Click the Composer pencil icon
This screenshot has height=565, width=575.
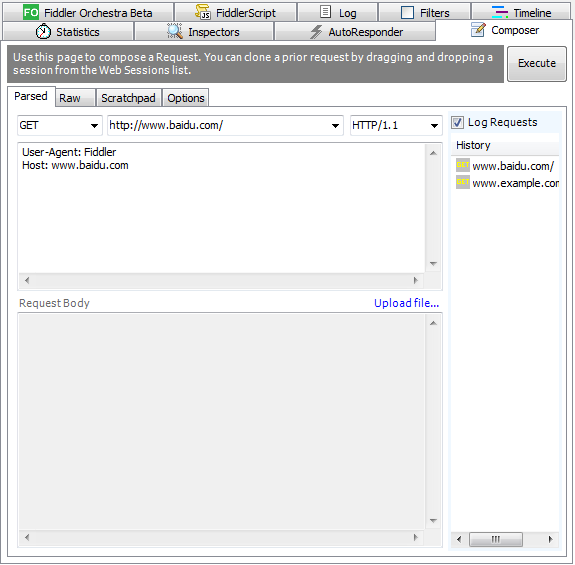(x=478, y=29)
